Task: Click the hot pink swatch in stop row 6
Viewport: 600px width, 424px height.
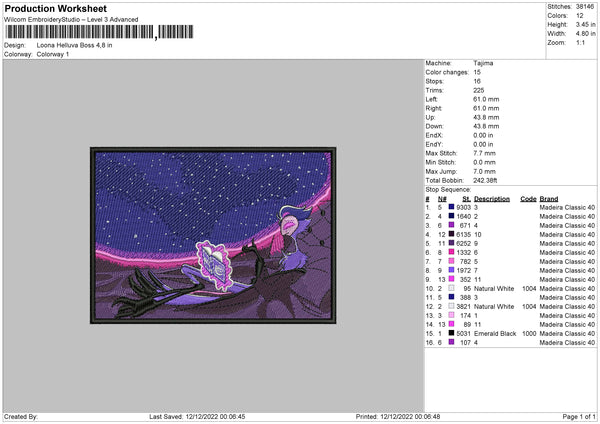Action: tap(451, 252)
